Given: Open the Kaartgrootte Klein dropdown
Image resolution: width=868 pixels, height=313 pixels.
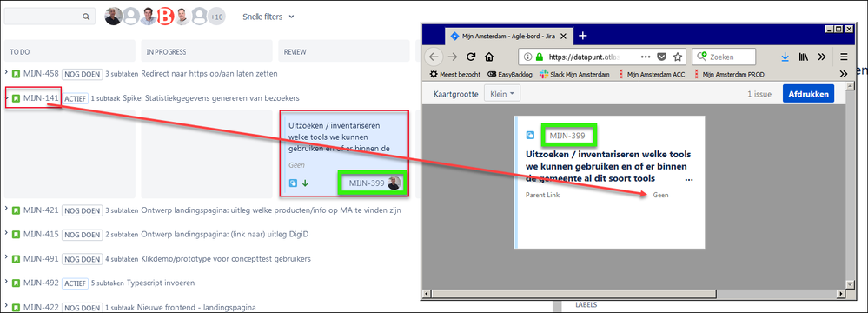Looking at the screenshot, I should 502,94.
